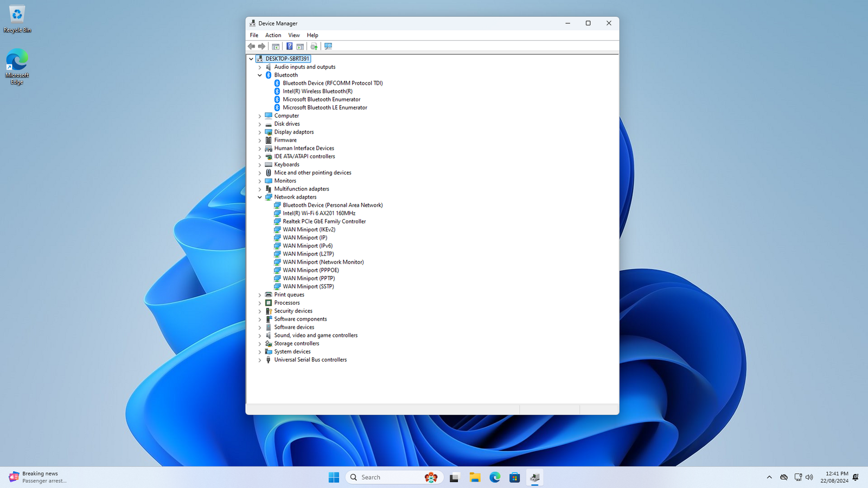Screen dimensions: 868x488
Task: Expand Audio inputs and outputs
Action: pos(260,67)
